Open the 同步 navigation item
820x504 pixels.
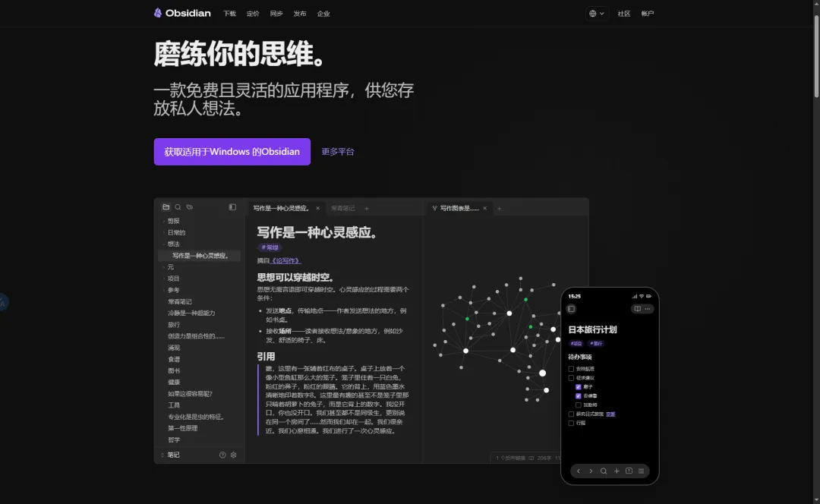tap(276, 14)
